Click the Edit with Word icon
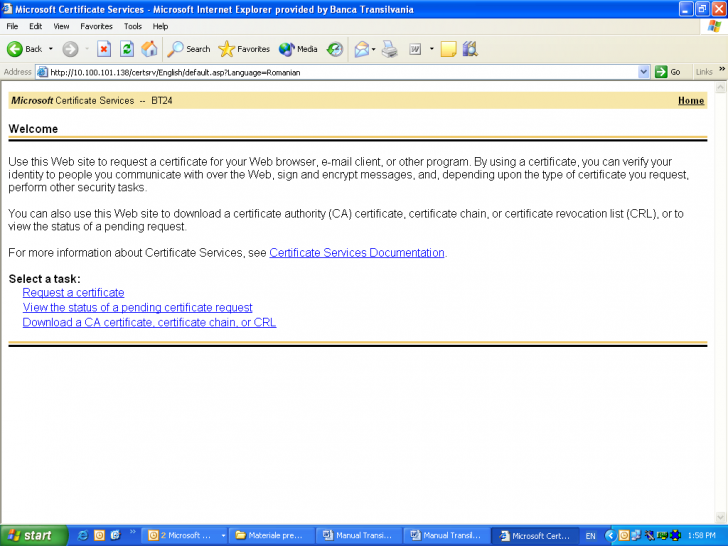The width and height of the screenshot is (728, 546). pos(415,49)
